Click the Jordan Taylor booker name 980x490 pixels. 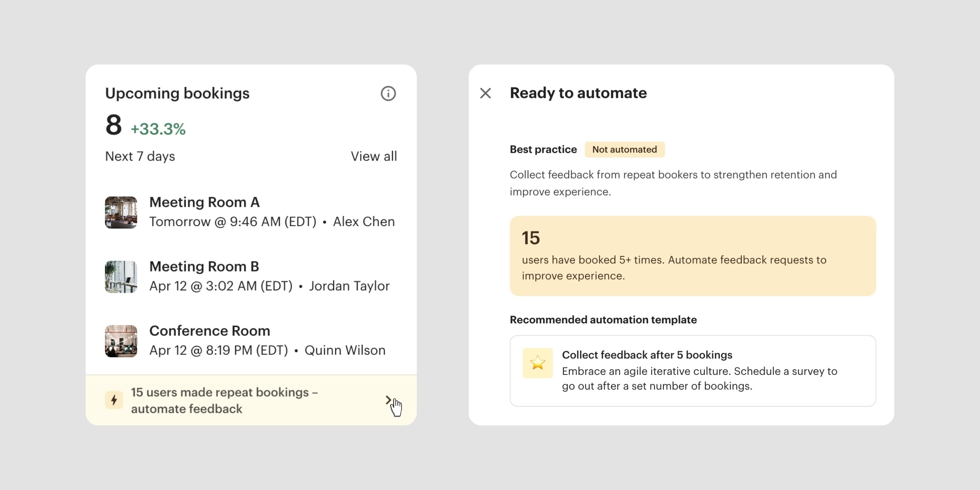click(x=349, y=286)
